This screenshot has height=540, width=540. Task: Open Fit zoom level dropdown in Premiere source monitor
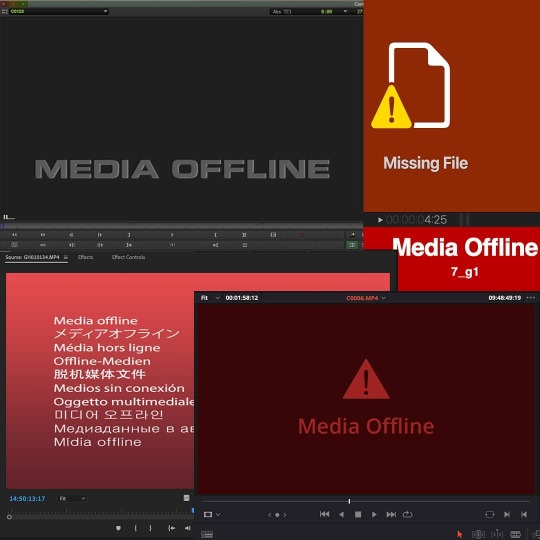click(x=72, y=499)
